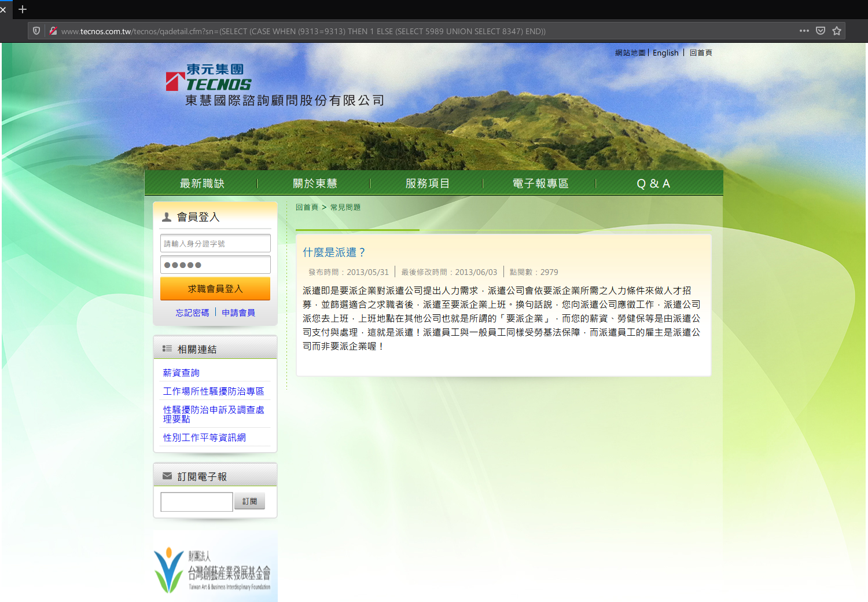Click the 回首頁 breadcrumb link
The height and width of the screenshot is (602, 868).
pyautogui.click(x=307, y=207)
